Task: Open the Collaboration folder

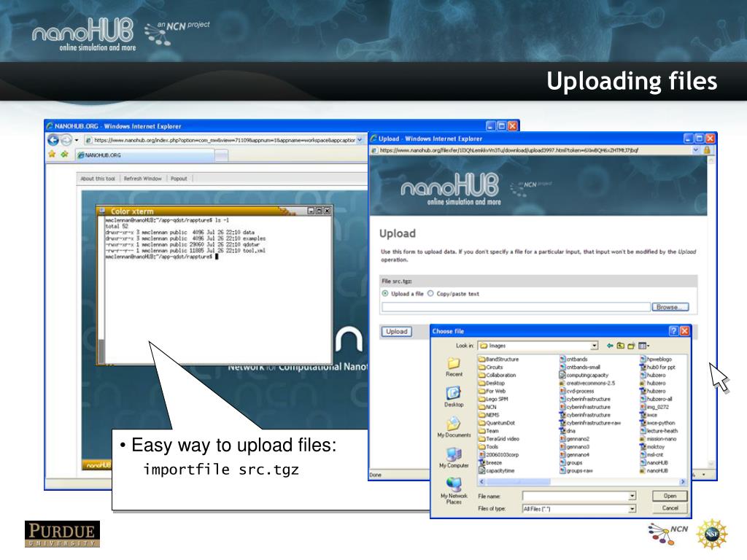Action: [498, 376]
